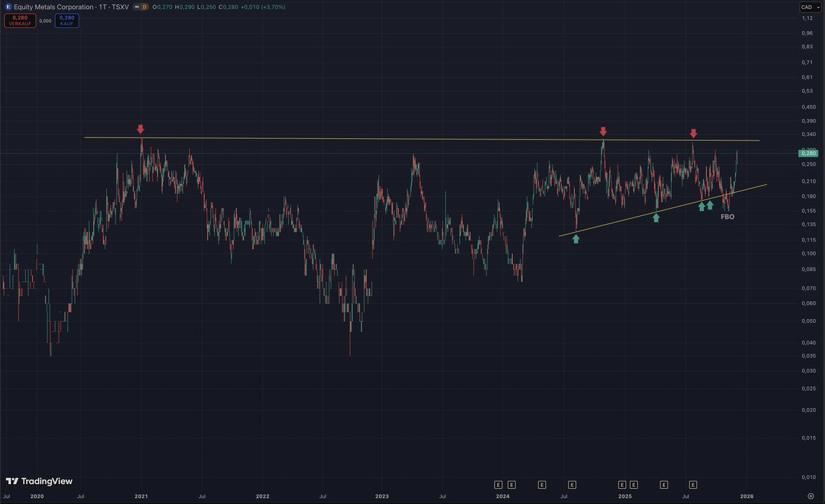The height and width of the screenshot is (504, 825).
Task: Click the +0,010 (+3,70%) change value
Action: (x=263, y=6)
